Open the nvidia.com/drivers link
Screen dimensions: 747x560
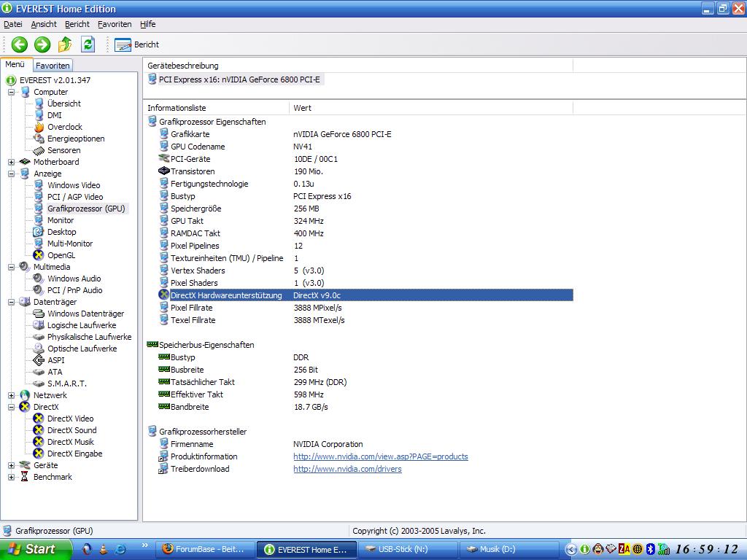tap(347, 469)
